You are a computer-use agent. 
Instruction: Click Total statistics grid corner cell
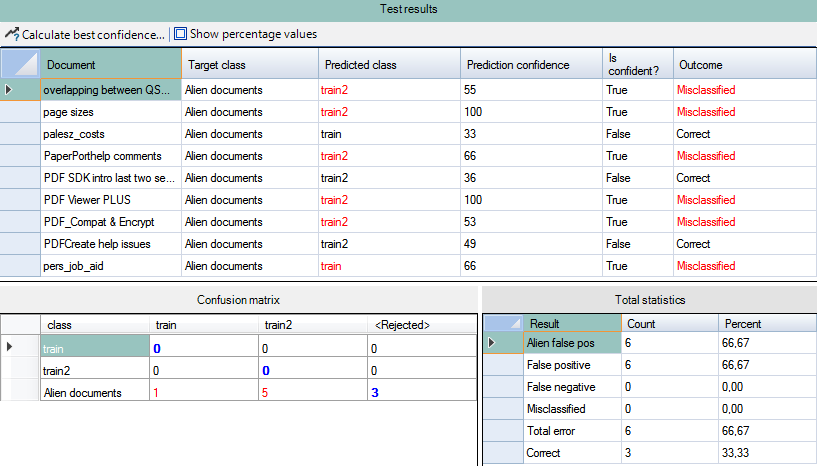pyautogui.click(x=501, y=324)
